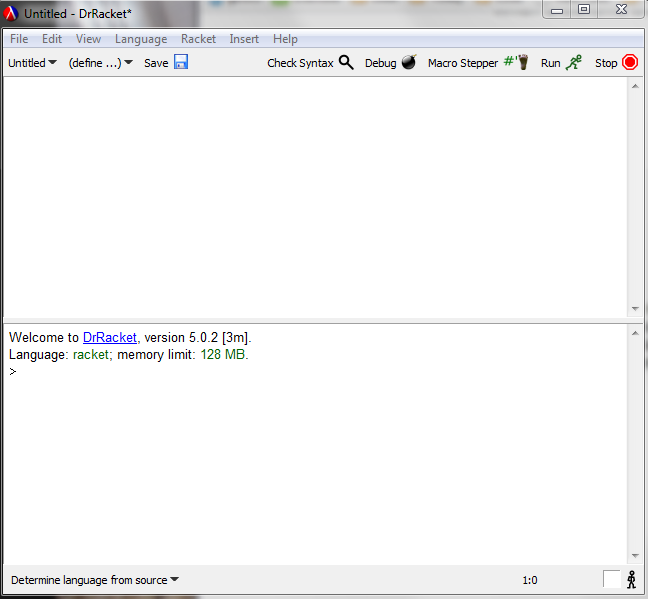Click the 1:0 cursor position indicator

530,580
